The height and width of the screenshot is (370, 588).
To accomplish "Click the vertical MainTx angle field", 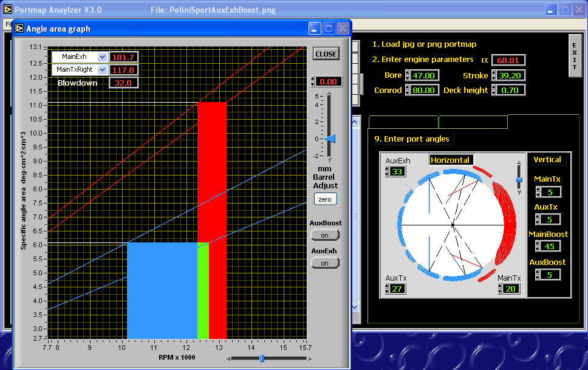I will [x=550, y=192].
